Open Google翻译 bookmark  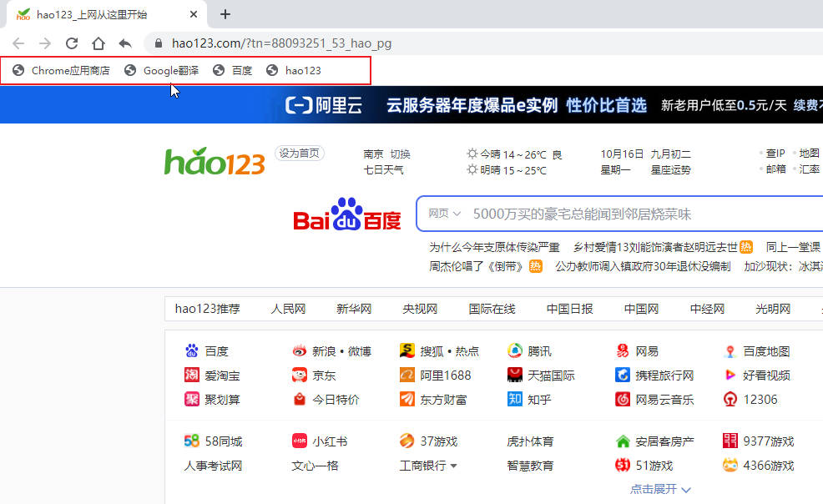point(162,70)
